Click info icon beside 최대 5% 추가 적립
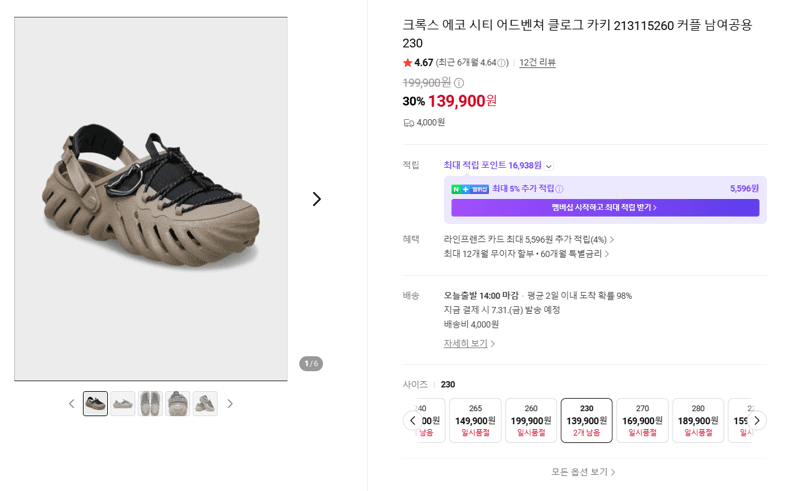 coord(559,189)
